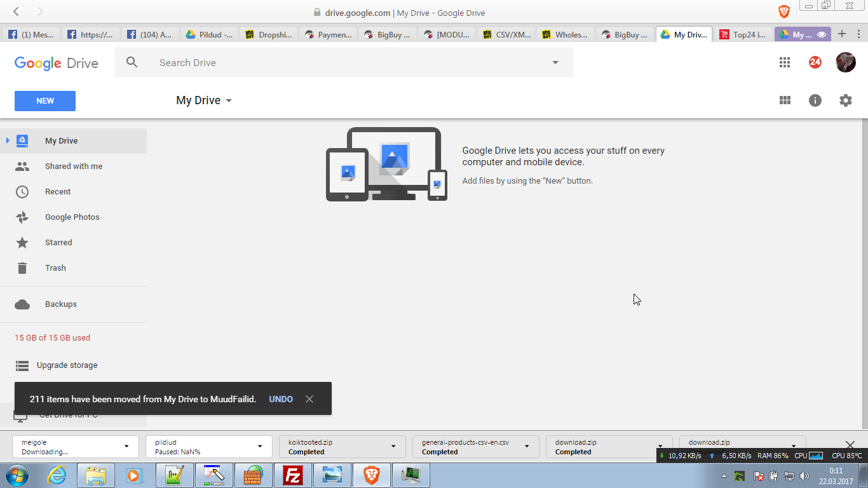868x488 pixels.
Task: Click the Search Drive field
Action: (x=343, y=62)
